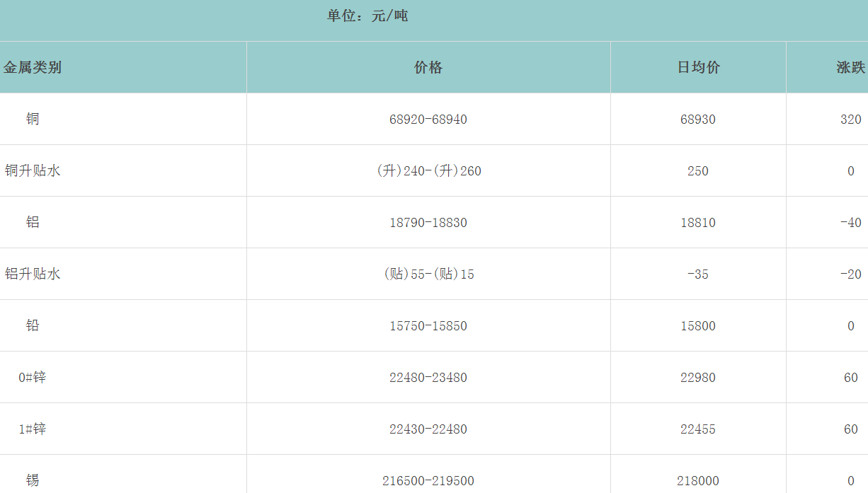Screen dimensions: 868x493
Task: Click the 涨跌 column header
Action: [850, 68]
